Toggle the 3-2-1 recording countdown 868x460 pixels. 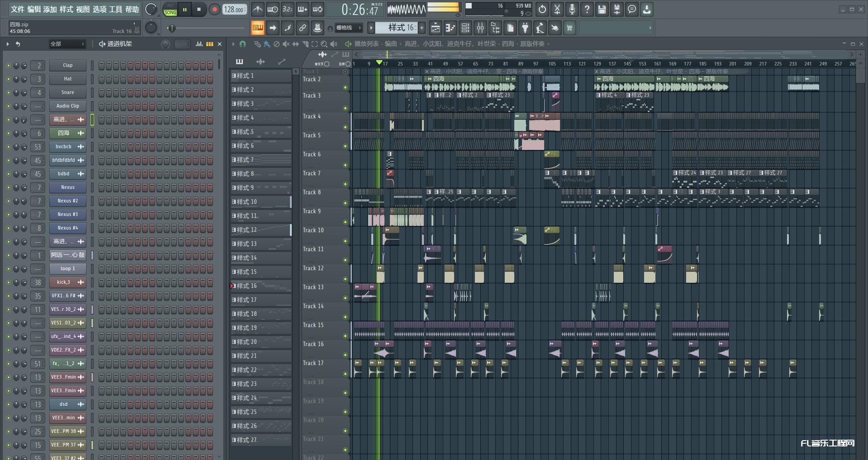[287, 9]
